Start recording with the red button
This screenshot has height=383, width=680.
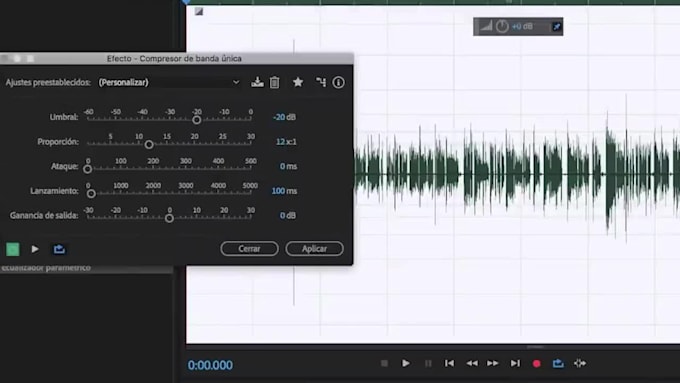click(x=536, y=363)
